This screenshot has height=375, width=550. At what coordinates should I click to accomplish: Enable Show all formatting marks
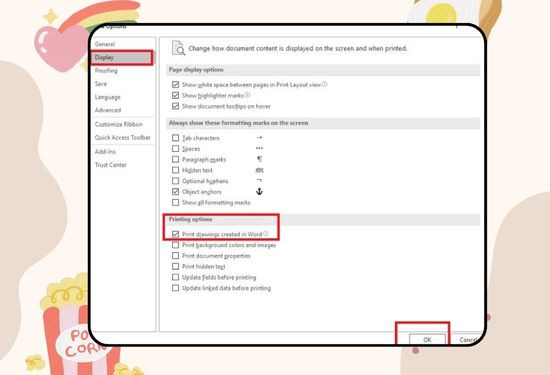[x=175, y=203]
